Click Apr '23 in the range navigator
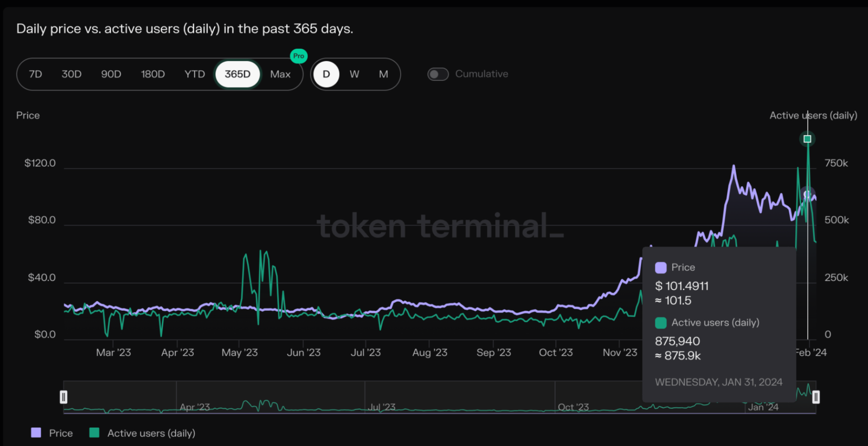The height and width of the screenshot is (446, 868). [x=195, y=407]
